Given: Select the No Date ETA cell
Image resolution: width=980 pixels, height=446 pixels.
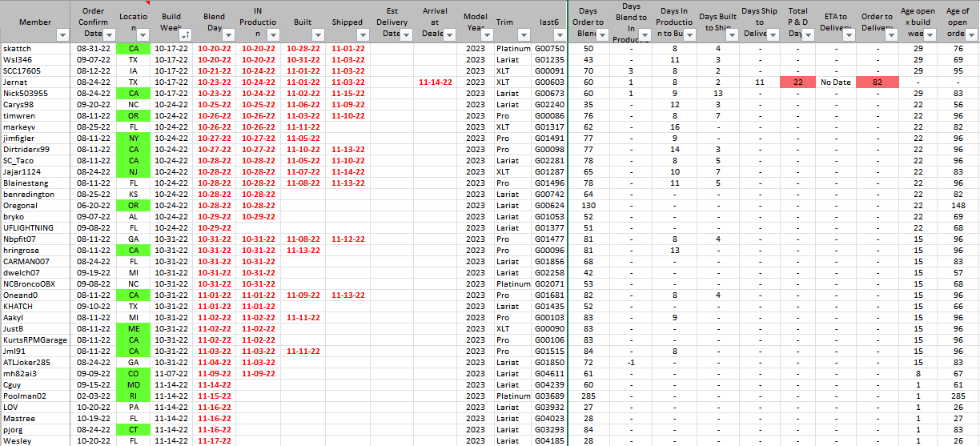Looking at the screenshot, I should click(x=836, y=82).
